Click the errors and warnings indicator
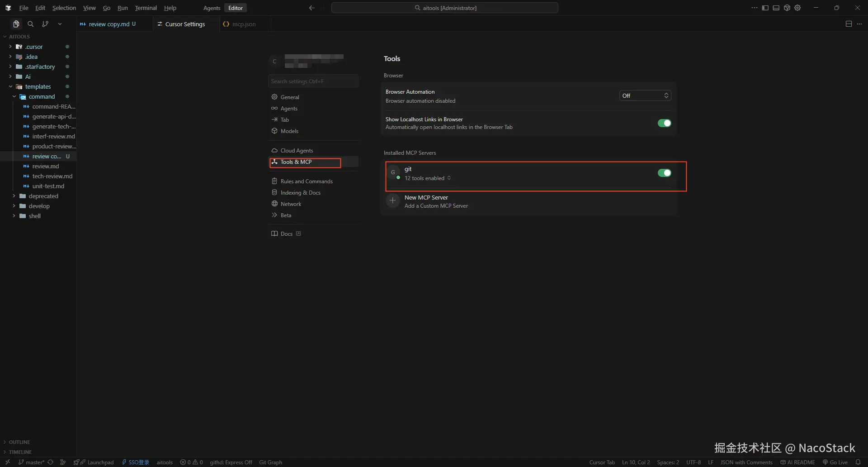 point(191,462)
